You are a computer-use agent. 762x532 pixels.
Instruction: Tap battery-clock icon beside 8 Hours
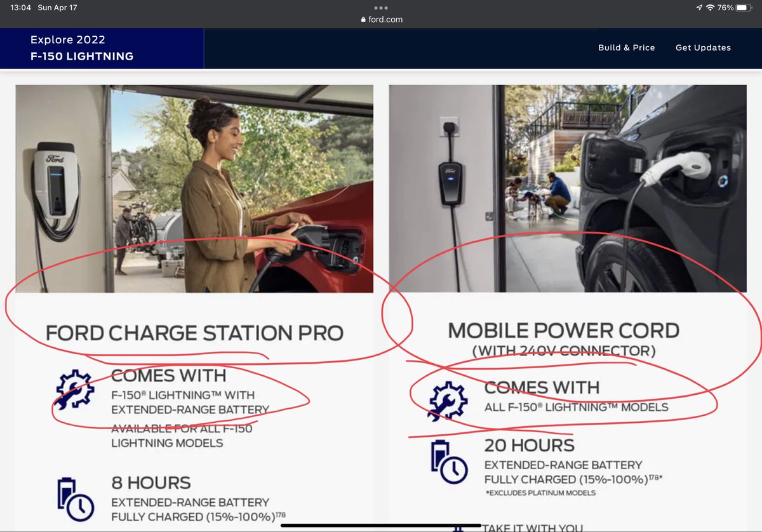click(75, 498)
